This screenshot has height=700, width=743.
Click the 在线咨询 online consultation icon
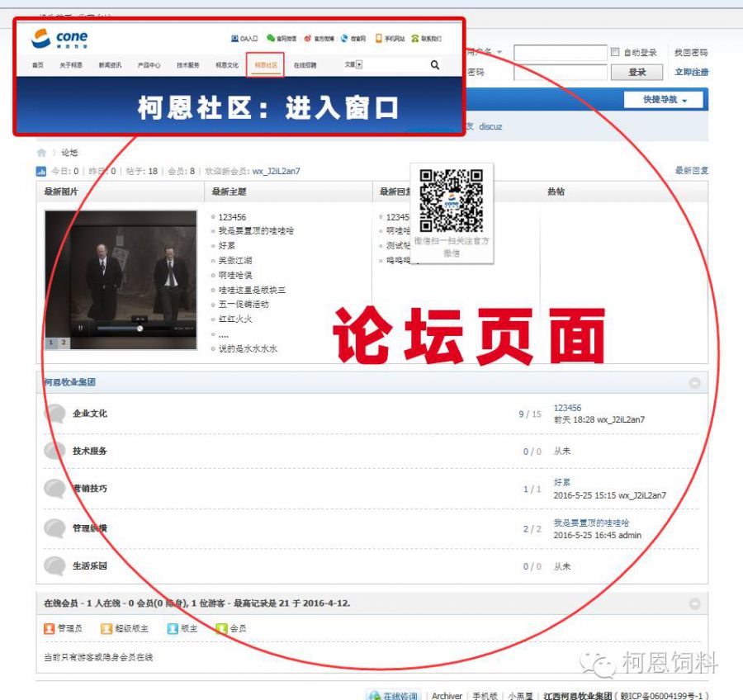point(375,695)
